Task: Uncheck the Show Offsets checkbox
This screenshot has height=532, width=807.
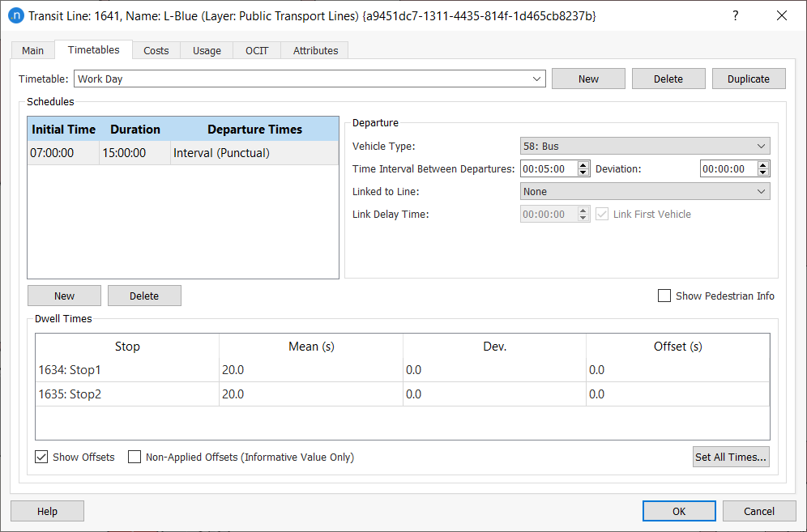Action: pyautogui.click(x=42, y=458)
